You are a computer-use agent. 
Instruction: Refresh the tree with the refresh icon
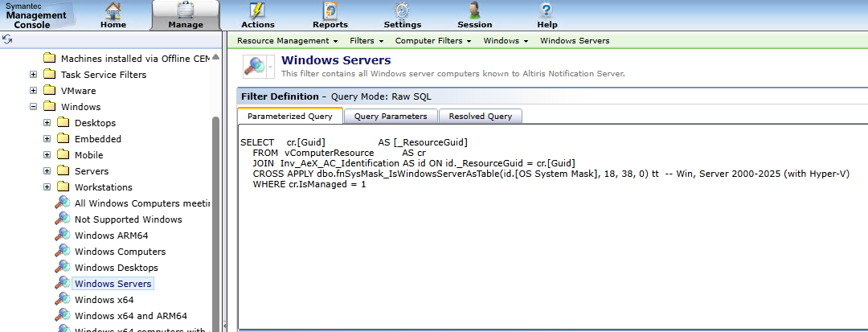(7, 39)
